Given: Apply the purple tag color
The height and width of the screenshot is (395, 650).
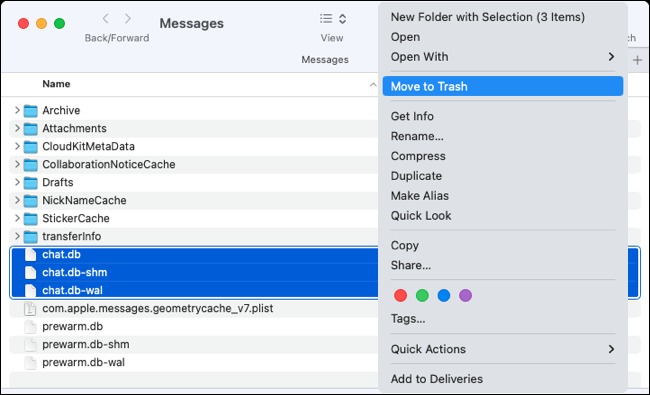Looking at the screenshot, I should point(466,296).
